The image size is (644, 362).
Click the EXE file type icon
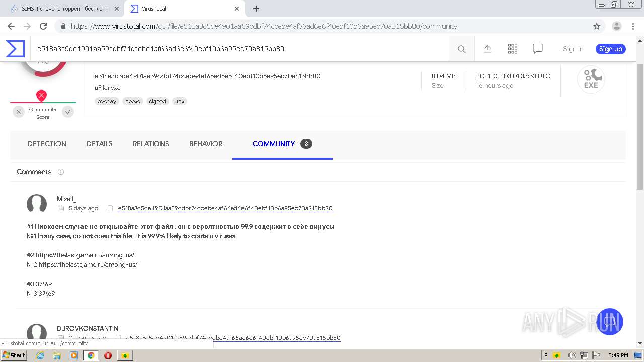[x=591, y=79]
